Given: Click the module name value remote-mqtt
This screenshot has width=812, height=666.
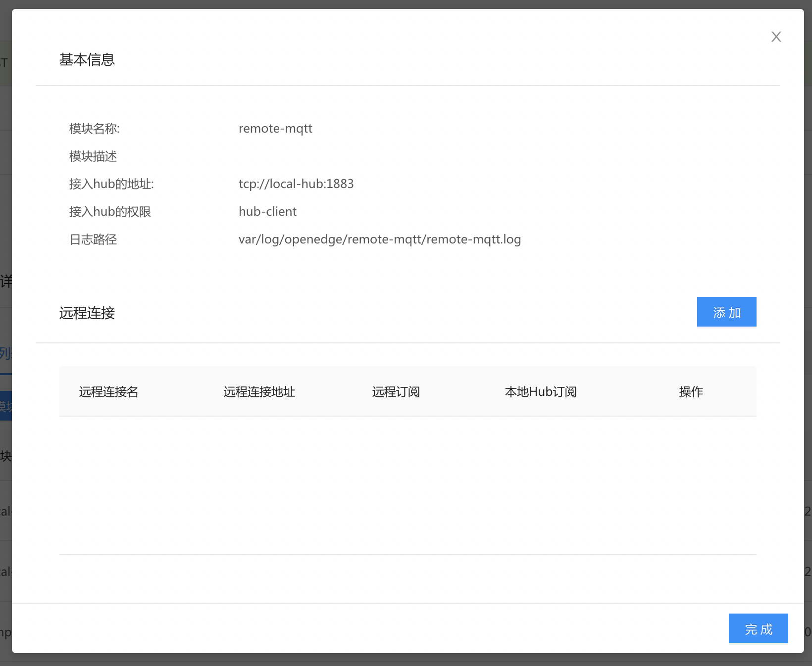Looking at the screenshot, I should pyautogui.click(x=275, y=129).
